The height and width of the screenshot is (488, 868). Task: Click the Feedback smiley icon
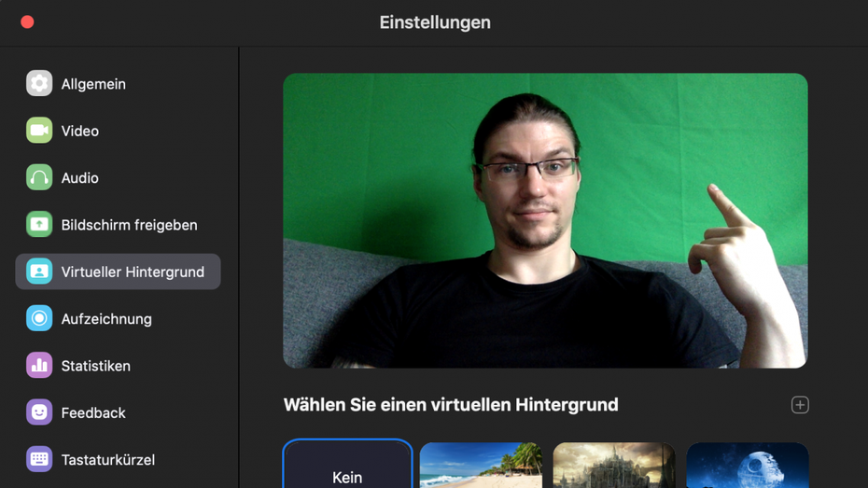[x=39, y=412]
